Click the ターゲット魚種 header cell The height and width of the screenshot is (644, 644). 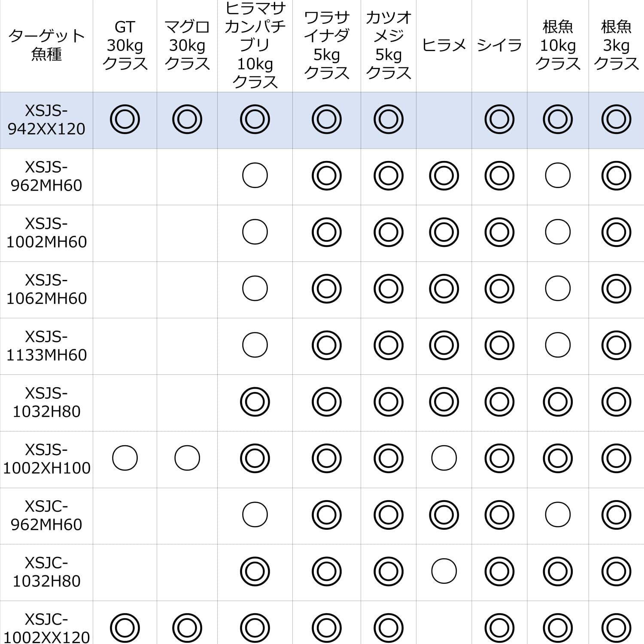[x=46, y=45]
